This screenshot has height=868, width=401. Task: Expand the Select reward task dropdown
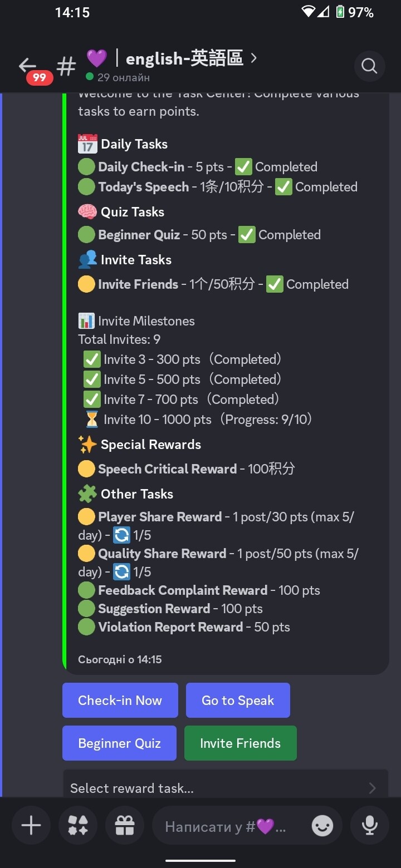point(226,787)
